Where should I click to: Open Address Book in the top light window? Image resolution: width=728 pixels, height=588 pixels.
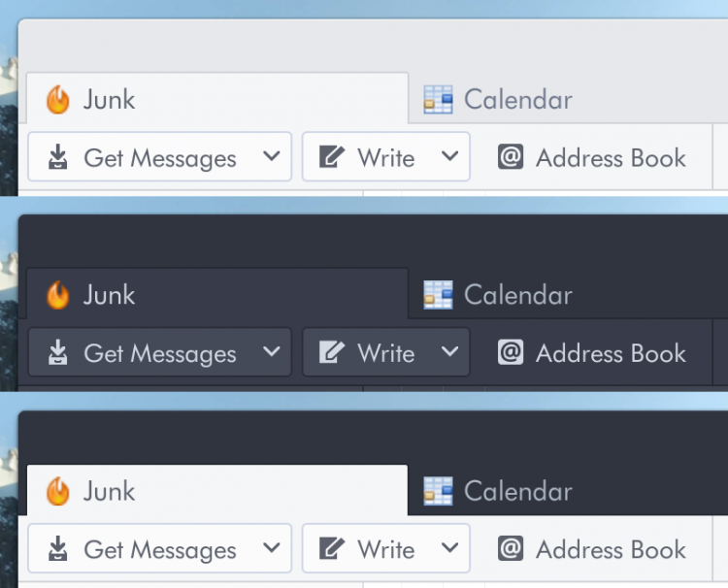pyautogui.click(x=592, y=157)
